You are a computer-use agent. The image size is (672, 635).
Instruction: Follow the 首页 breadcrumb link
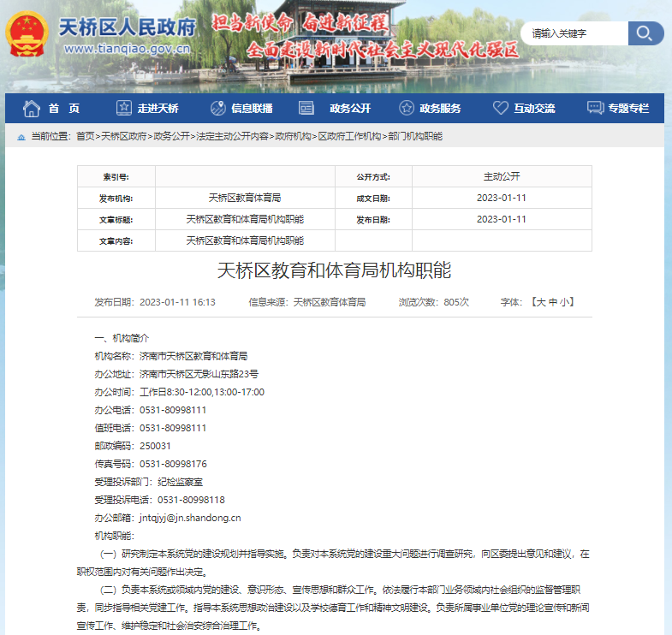click(x=86, y=136)
